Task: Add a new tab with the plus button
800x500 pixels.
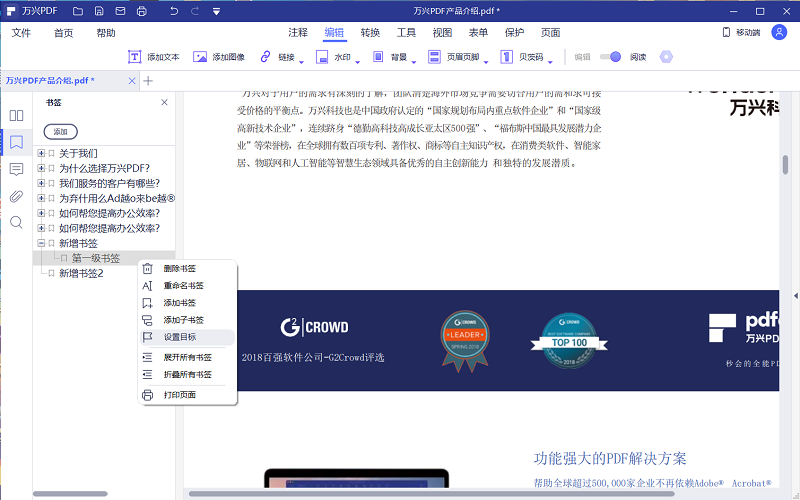Action: coord(148,81)
